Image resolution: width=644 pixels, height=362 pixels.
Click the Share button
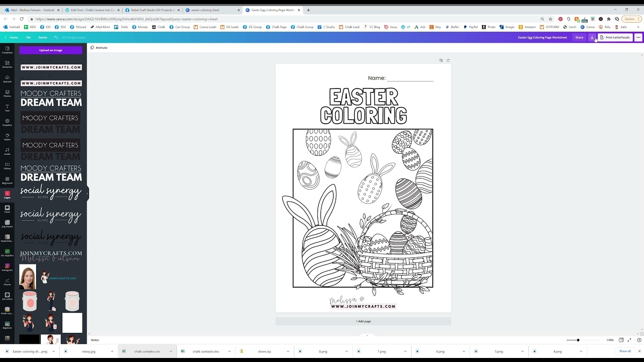579,37
